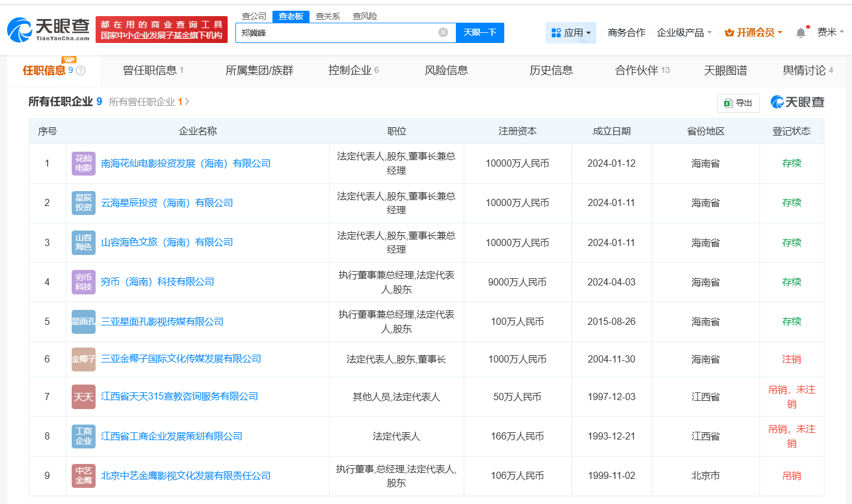Clear the search box using the clear icon
This screenshot has height=504, width=852.
coord(442,33)
